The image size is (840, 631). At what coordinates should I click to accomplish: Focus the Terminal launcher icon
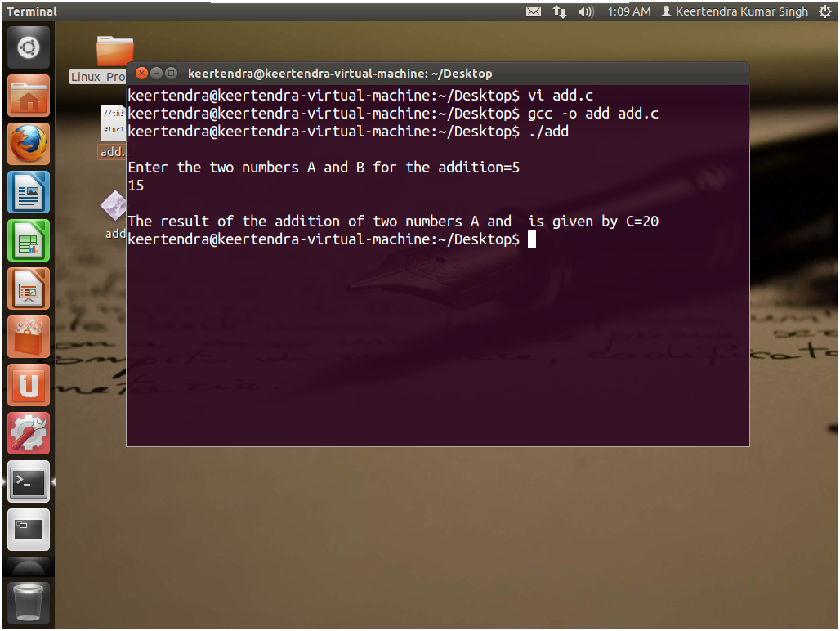point(29,481)
